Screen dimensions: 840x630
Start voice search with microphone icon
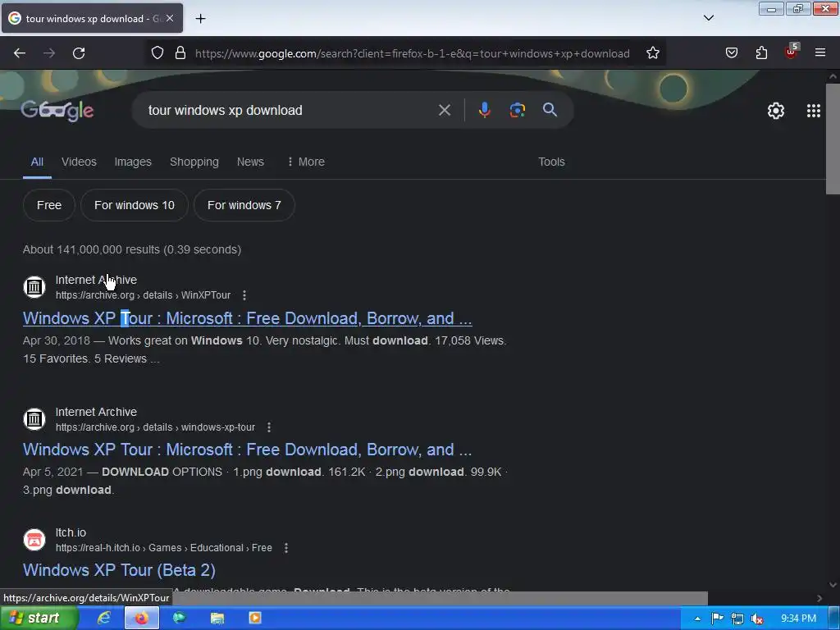tap(484, 111)
